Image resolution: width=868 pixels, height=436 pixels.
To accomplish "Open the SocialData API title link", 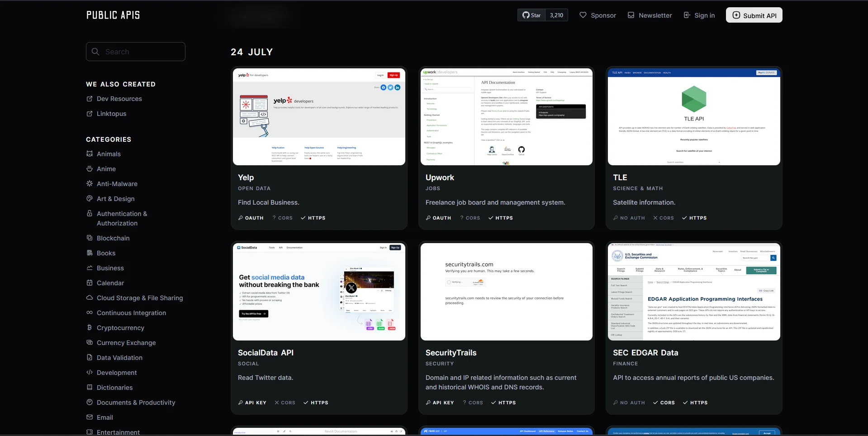I will point(266,353).
